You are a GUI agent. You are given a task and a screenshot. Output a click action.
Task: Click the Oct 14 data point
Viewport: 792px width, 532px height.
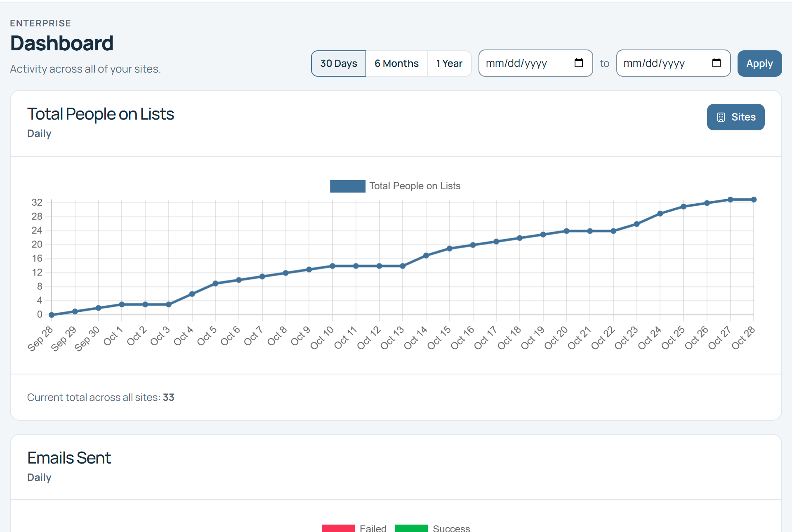pyautogui.click(x=426, y=256)
